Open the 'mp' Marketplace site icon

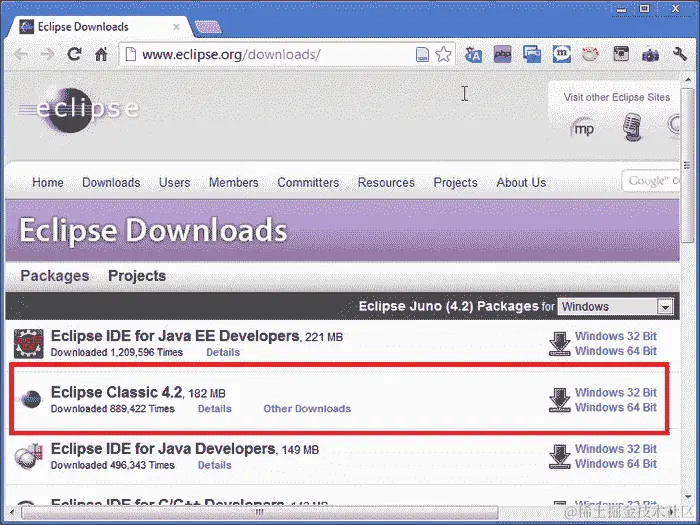[x=583, y=129]
